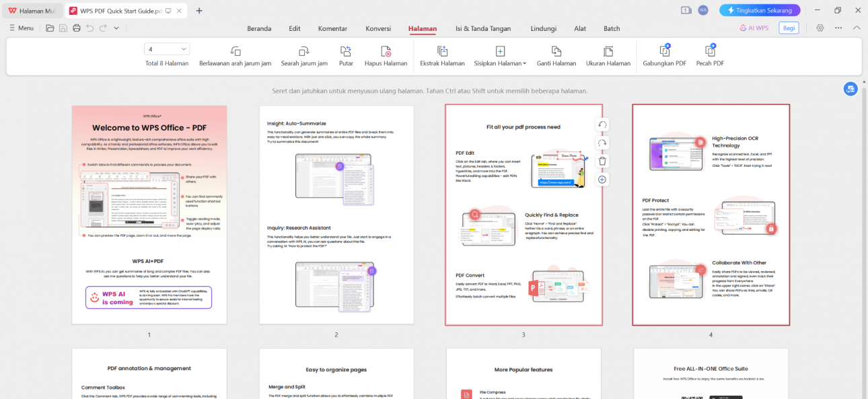Rotate pages Searah jarum jam
Viewport: 868px width, 399px height.
pos(303,54)
